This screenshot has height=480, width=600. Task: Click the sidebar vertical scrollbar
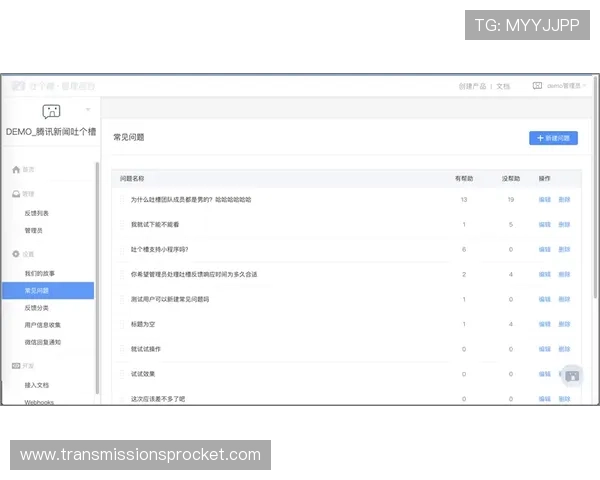97,278
